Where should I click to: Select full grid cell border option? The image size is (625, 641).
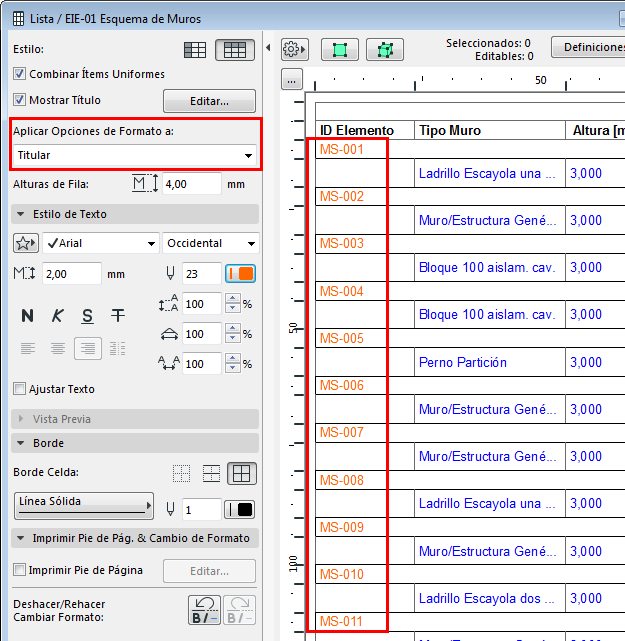click(x=242, y=473)
